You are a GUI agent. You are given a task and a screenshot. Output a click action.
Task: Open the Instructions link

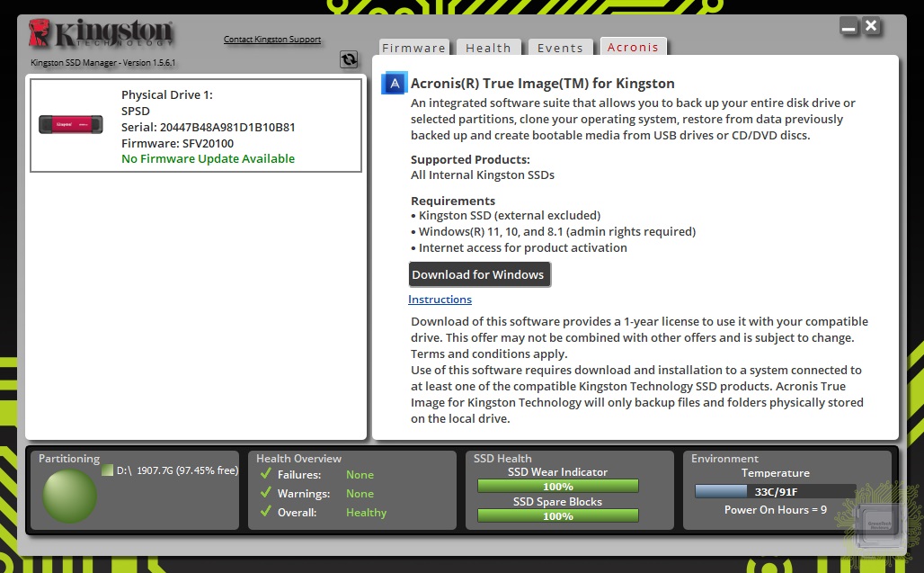pos(440,300)
